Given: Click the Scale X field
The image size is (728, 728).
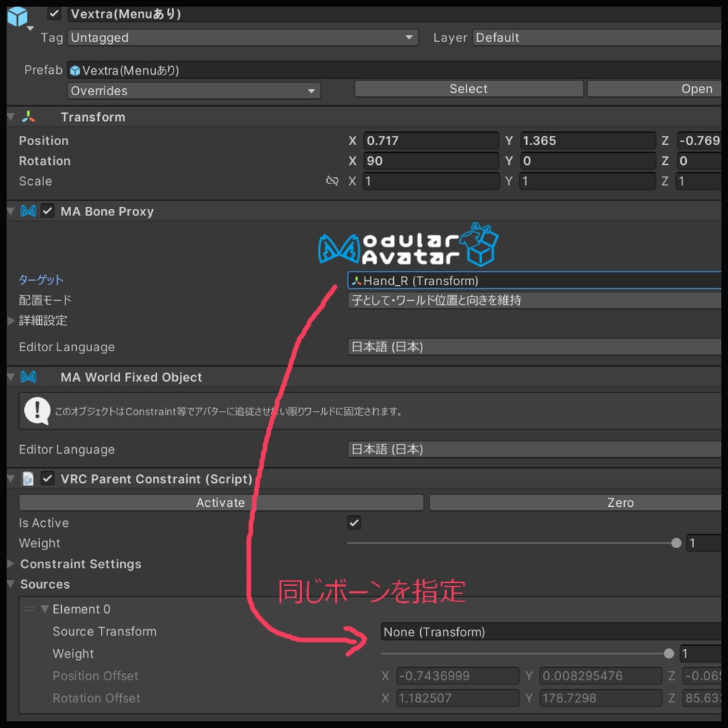Looking at the screenshot, I should pos(431,181).
